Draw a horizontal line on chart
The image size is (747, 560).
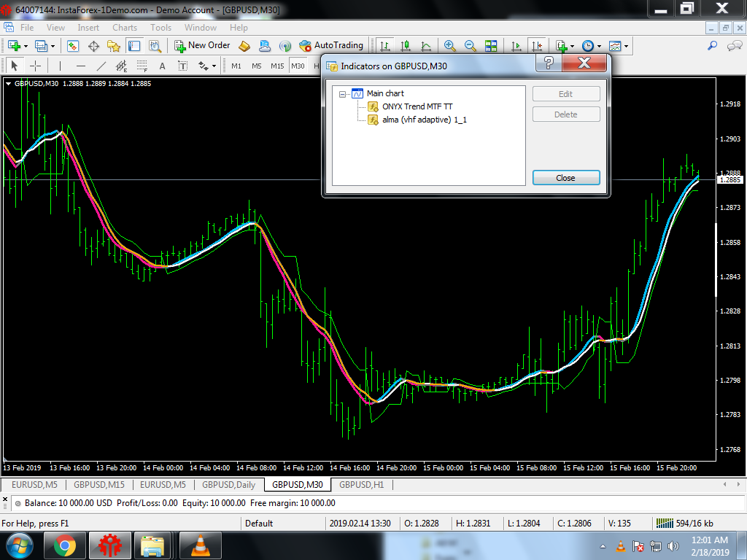tap(81, 66)
